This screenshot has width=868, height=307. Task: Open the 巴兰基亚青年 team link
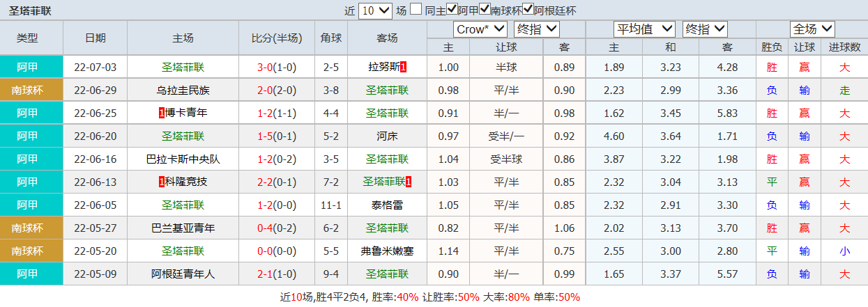tap(183, 228)
